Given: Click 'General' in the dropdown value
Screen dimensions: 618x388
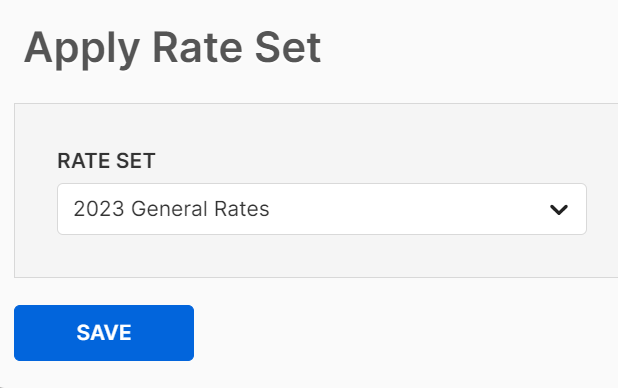Looking at the screenshot, I should pyautogui.click(x=169, y=209).
